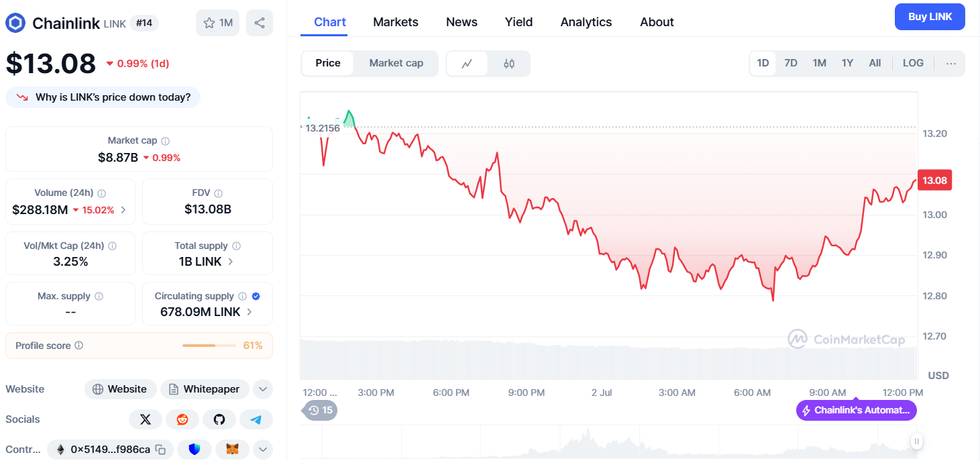Click the 61% profile score value

pyautogui.click(x=253, y=346)
